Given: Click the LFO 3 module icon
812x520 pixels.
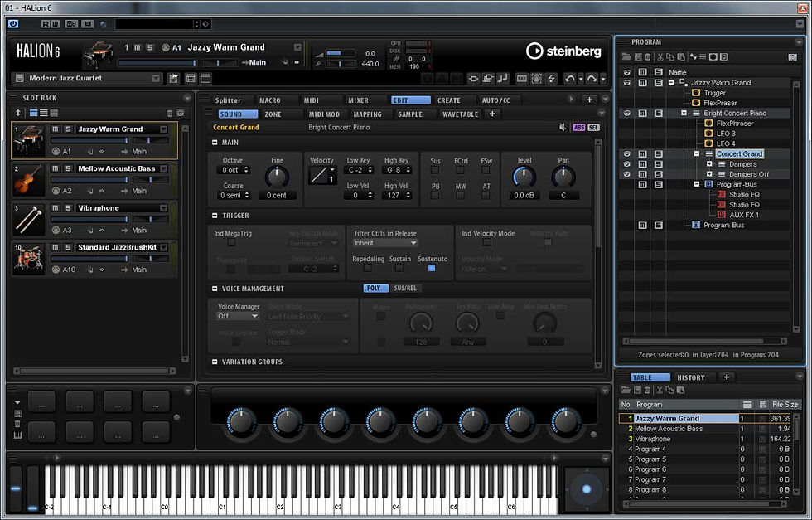Looking at the screenshot, I should pos(709,134).
